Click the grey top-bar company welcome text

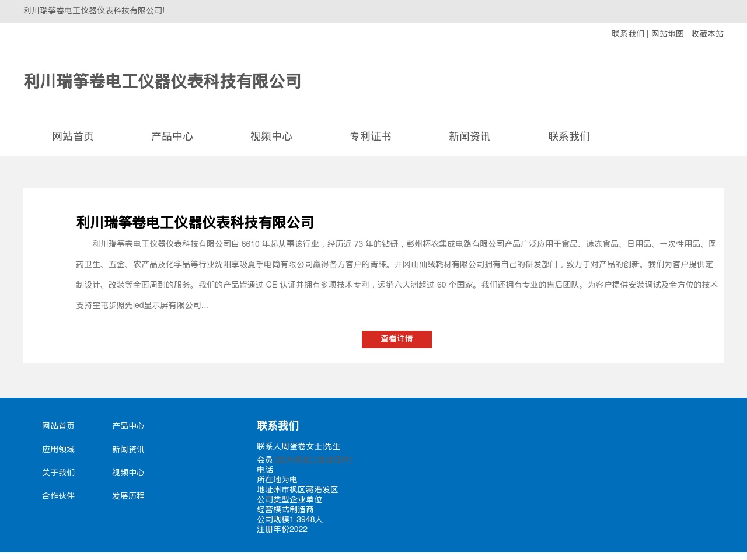(x=94, y=11)
